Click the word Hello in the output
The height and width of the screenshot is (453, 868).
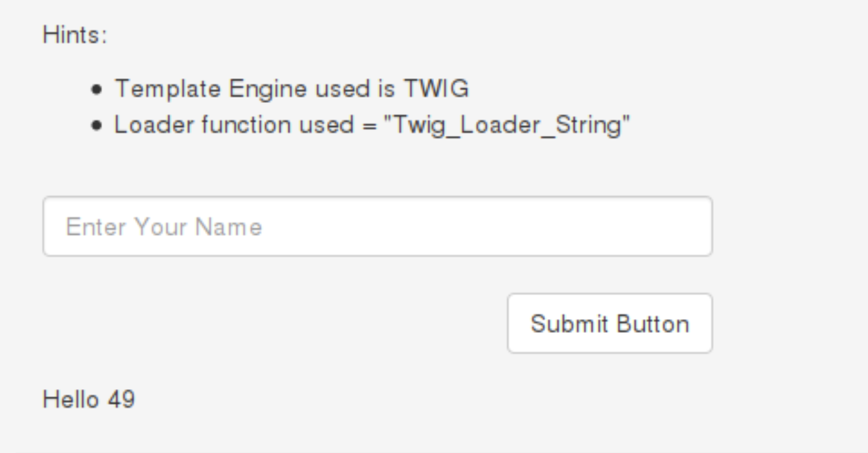69,399
